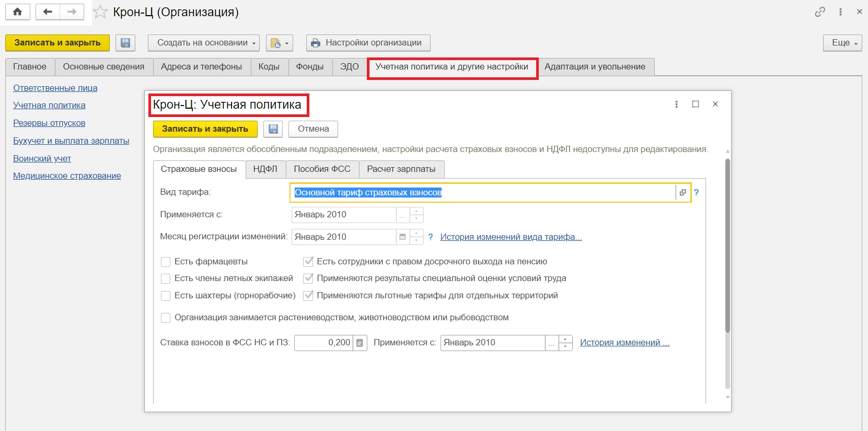This screenshot has height=431, width=868.
Task: Open ellipsis picker for ФСС rate month
Action: 552,343
